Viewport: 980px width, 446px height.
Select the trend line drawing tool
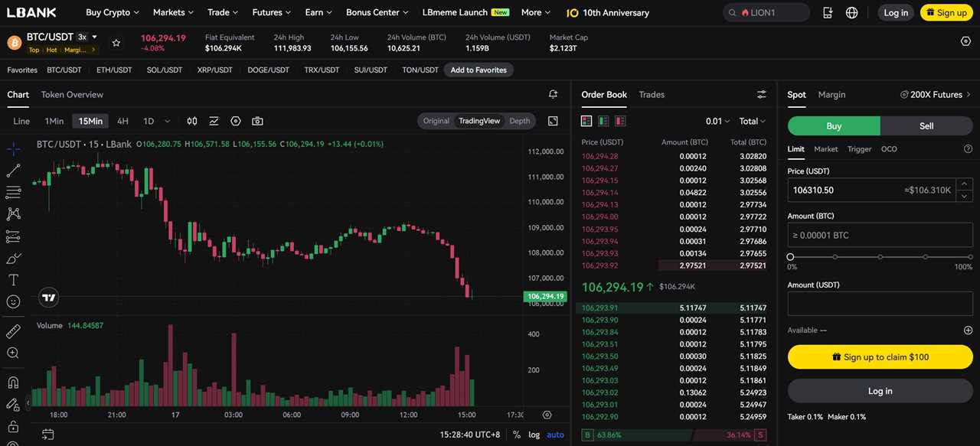tap(14, 170)
